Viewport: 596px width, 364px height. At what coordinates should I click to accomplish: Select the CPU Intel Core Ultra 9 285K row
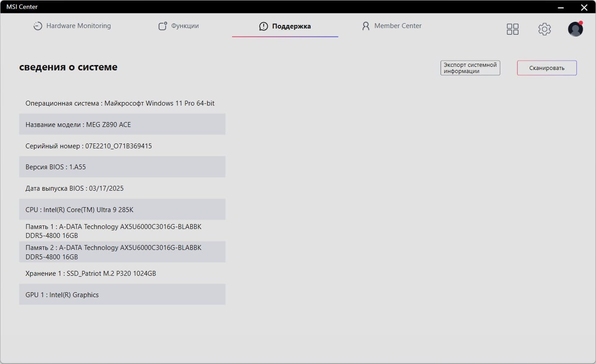click(x=122, y=209)
